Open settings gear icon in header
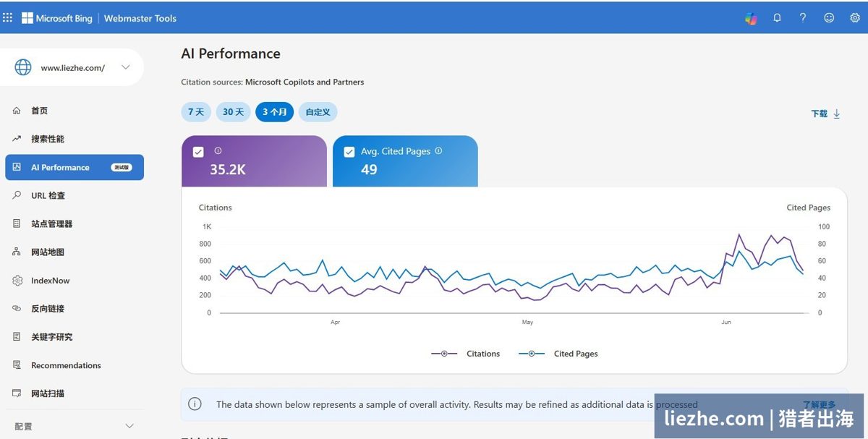 pyautogui.click(x=855, y=18)
